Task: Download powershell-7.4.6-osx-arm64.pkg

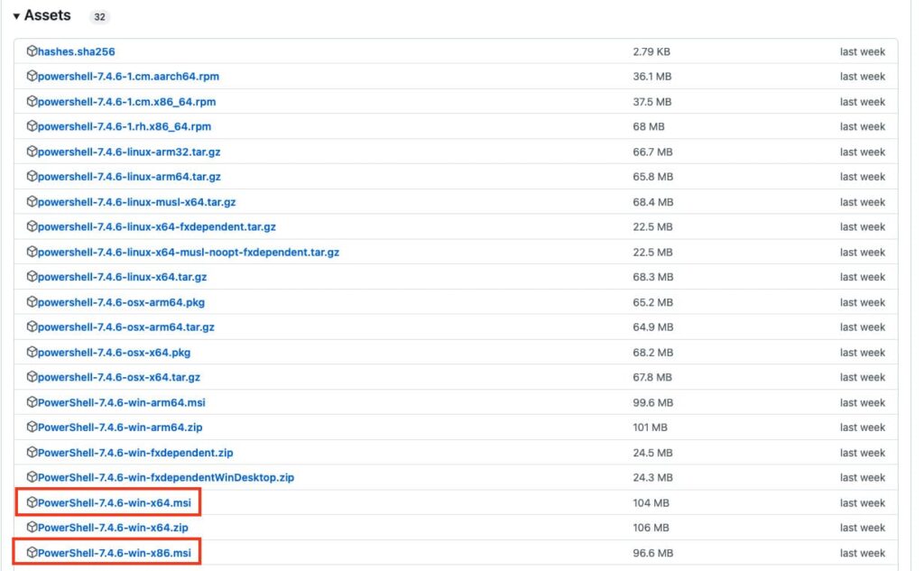Action: tap(122, 302)
